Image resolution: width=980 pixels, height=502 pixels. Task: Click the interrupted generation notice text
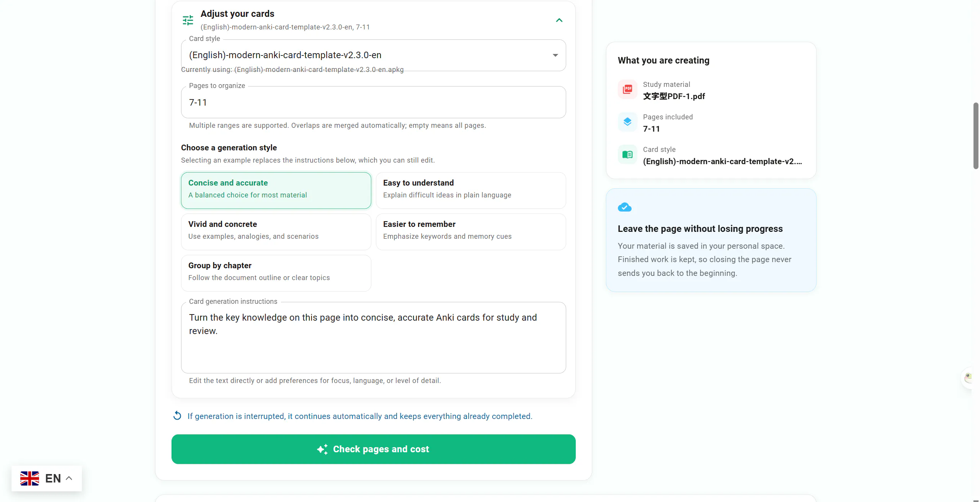(360, 416)
